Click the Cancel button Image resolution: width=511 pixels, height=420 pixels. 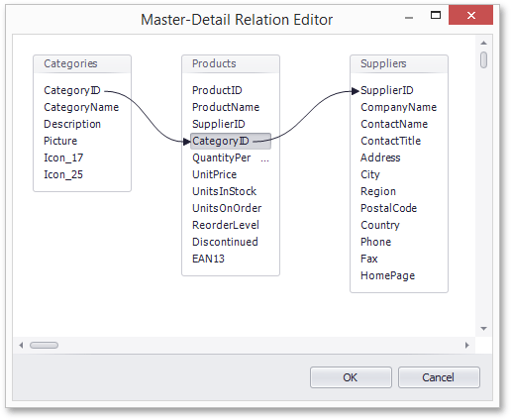click(x=439, y=377)
